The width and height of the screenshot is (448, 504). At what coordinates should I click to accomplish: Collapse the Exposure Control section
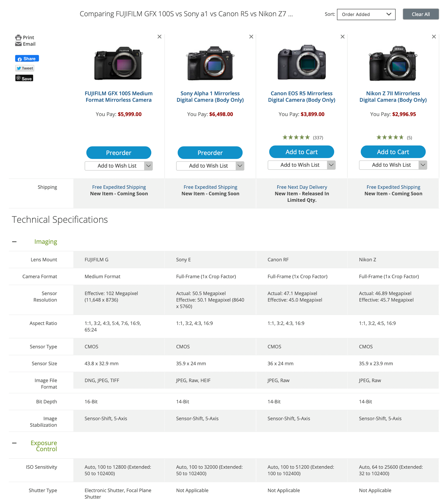pyautogui.click(x=14, y=443)
